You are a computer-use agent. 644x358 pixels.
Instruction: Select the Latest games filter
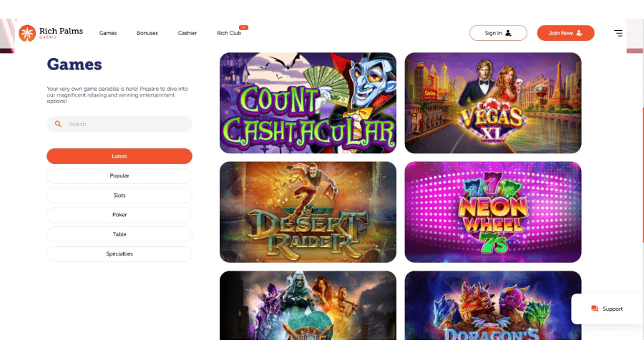tap(119, 156)
